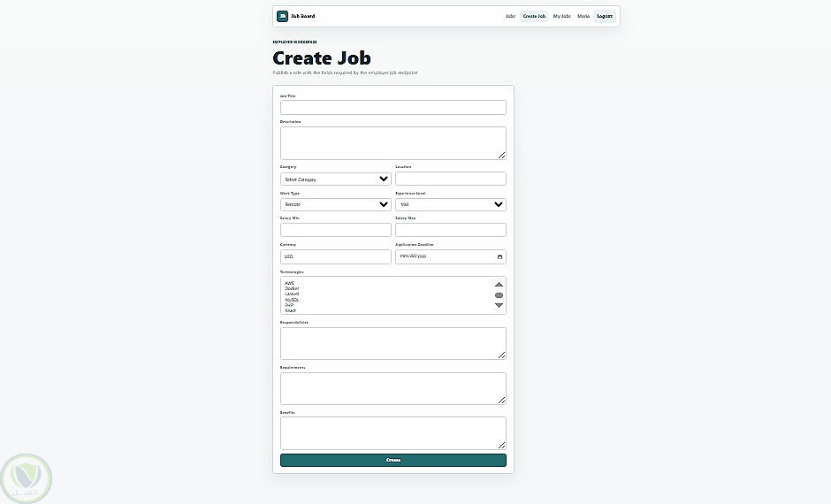Expand the Select Category dropdown

pyautogui.click(x=335, y=179)
